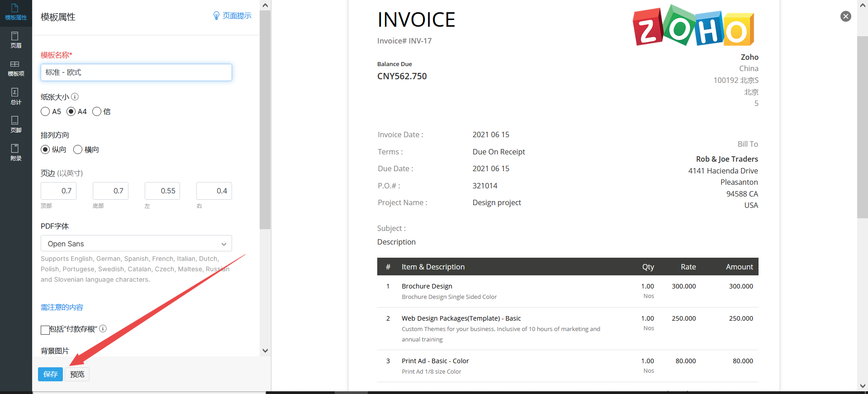Open the 总计 totals sidebar icon
Image resolution: width=868 pixels, height=394 pixels.
point(16,96)
